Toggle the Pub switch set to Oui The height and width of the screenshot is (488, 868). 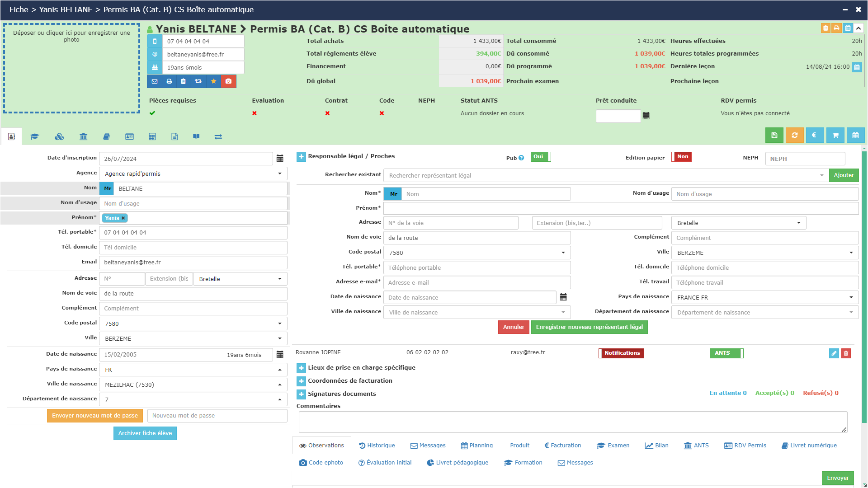tap(541, 157)
